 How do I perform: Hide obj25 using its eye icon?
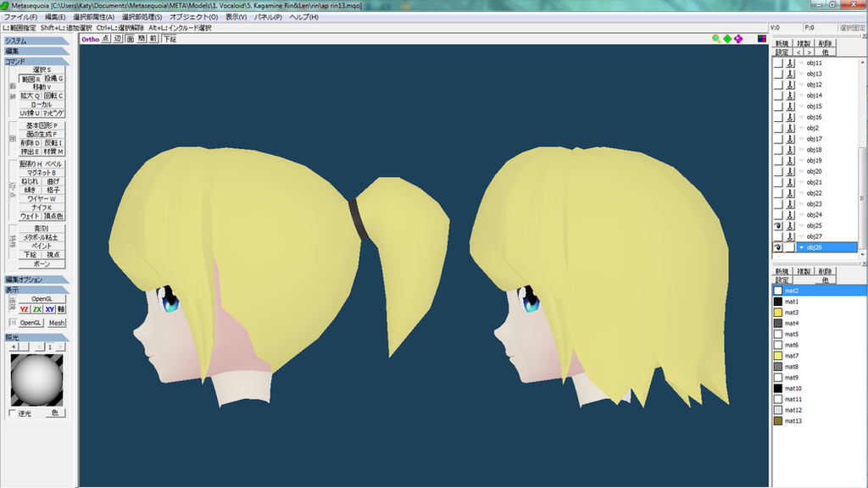point(778,225)
